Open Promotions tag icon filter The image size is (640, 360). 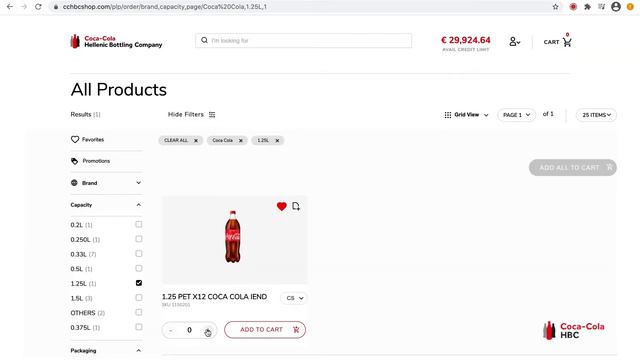point(74,161)
